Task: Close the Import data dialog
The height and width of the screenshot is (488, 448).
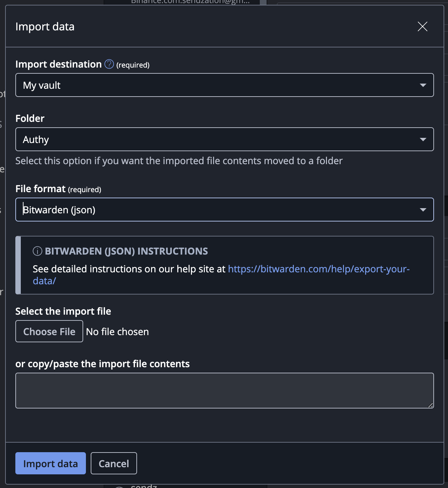Action: point(422,27)
